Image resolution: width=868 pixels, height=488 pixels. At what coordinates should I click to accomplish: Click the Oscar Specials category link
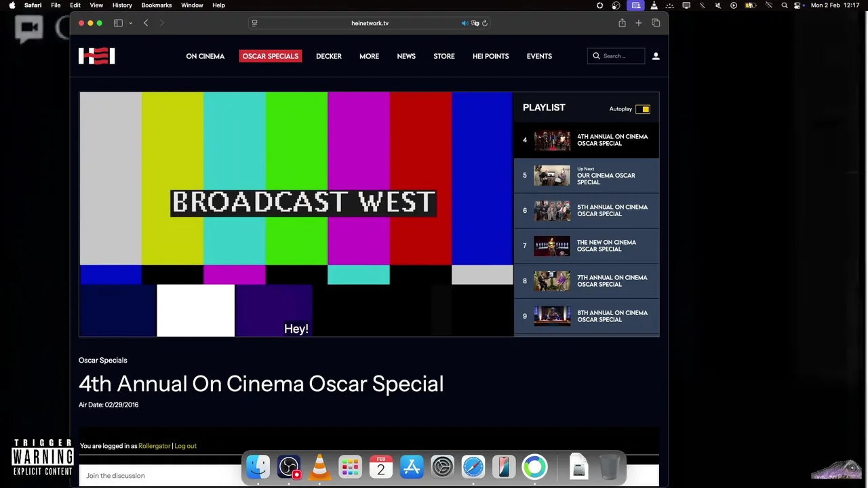[x=103, y=361]
